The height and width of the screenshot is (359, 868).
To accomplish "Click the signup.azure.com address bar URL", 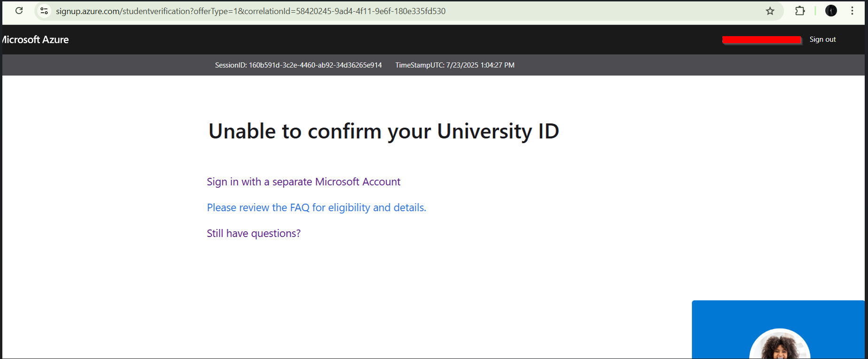I will [x=250, y=11].
